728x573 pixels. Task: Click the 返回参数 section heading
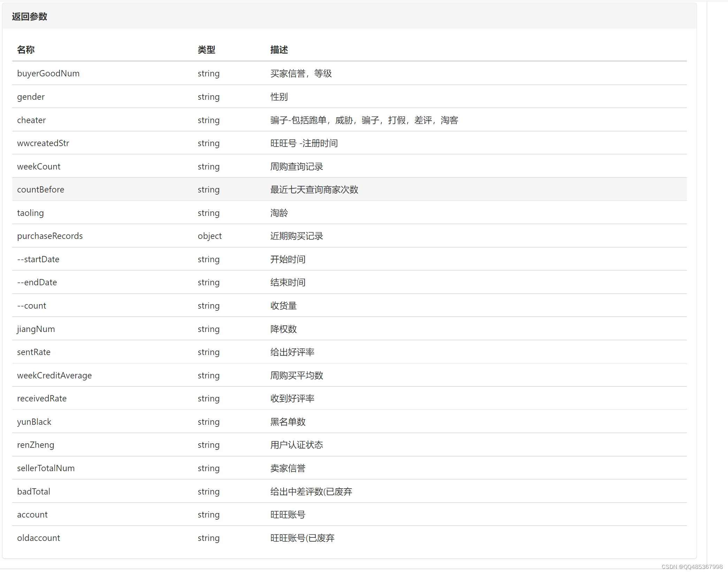coord(29,16)
